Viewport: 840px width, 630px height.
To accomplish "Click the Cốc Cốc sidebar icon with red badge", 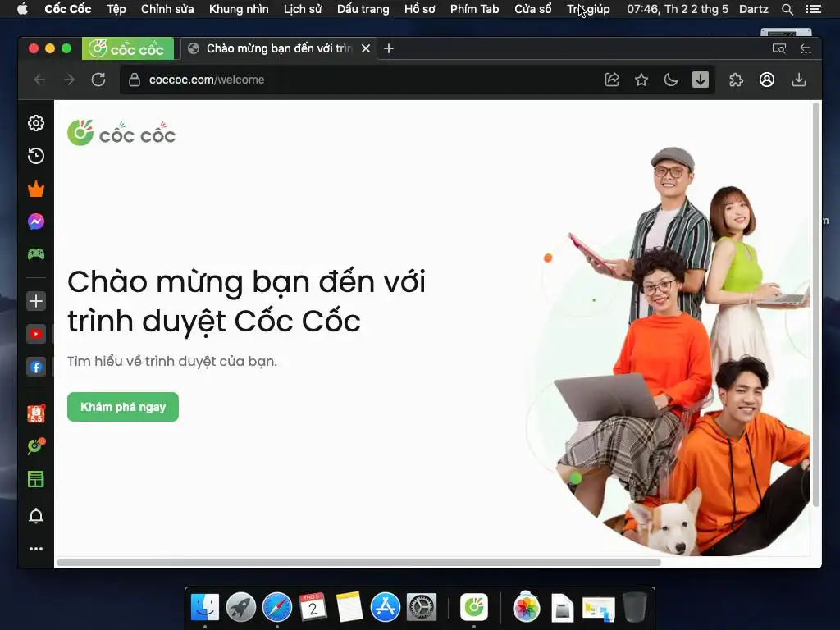I will click(36, 446).
